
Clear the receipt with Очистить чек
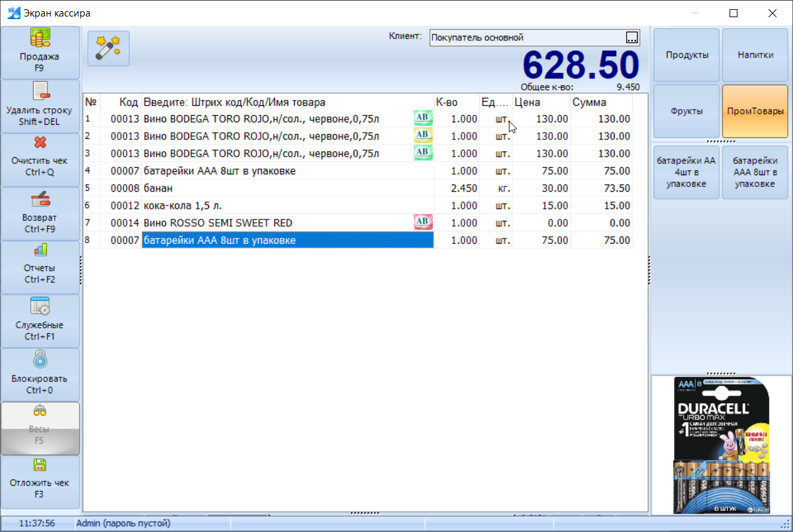point(40,160)
